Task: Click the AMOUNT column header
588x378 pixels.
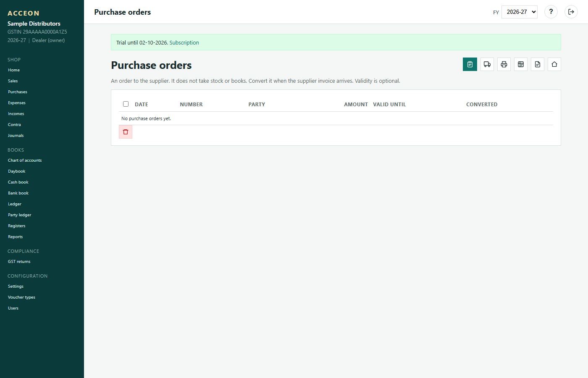Action: click(x=356, y=105)
